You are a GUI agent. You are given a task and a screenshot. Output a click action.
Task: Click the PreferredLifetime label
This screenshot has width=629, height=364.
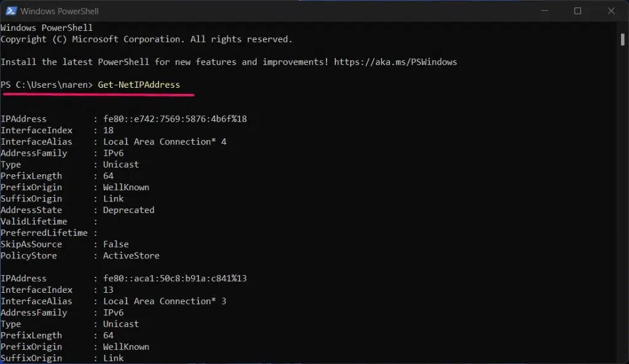click(x=44, y=233)
